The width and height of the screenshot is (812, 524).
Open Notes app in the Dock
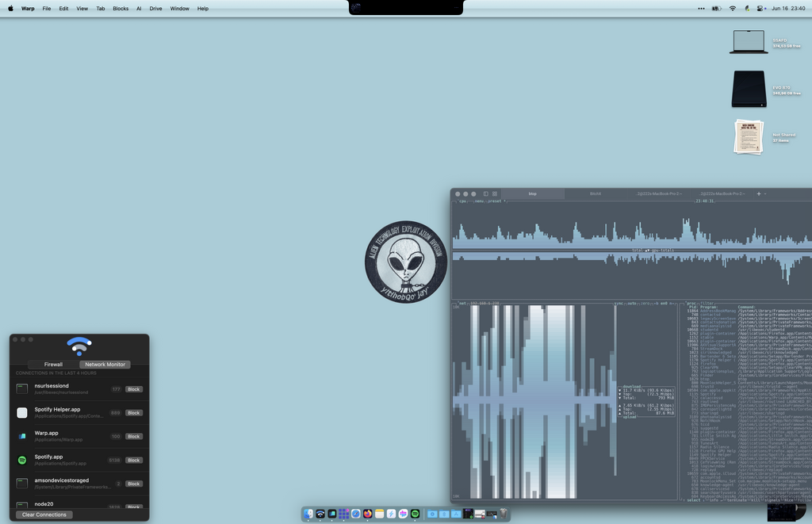[380, 514]
